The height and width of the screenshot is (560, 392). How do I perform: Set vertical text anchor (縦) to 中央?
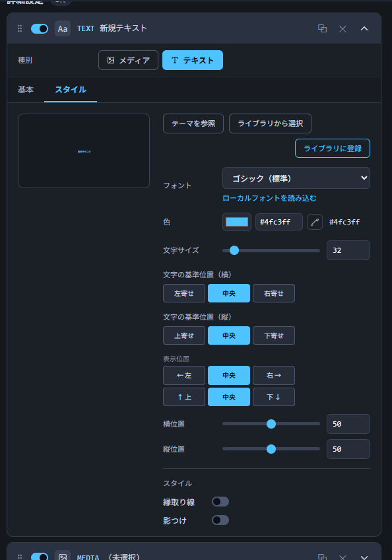click(229, 335)
